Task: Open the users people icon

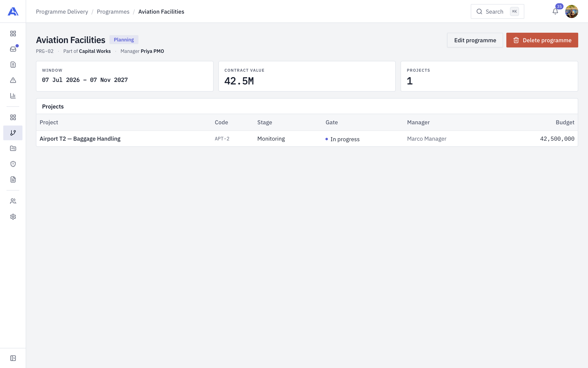Action: tap(13, 201)
